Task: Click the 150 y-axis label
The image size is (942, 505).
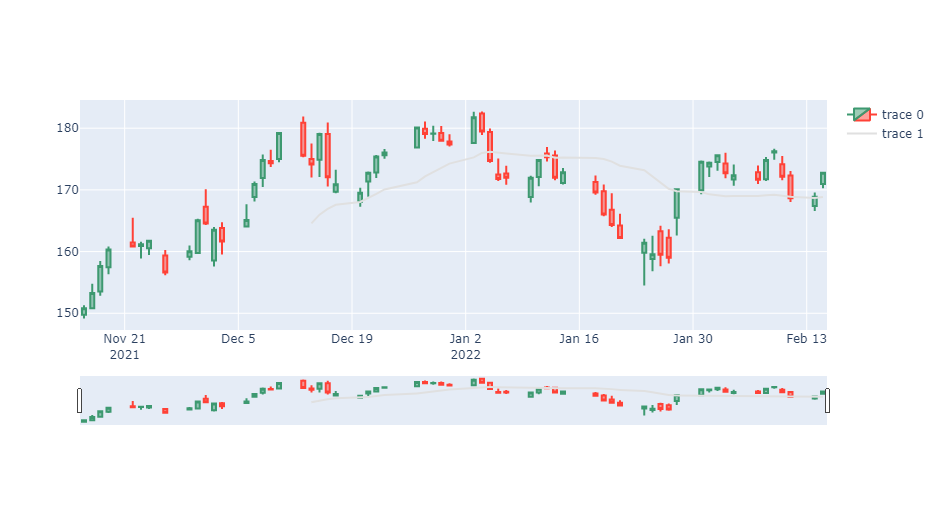Action: click(67, 313)
